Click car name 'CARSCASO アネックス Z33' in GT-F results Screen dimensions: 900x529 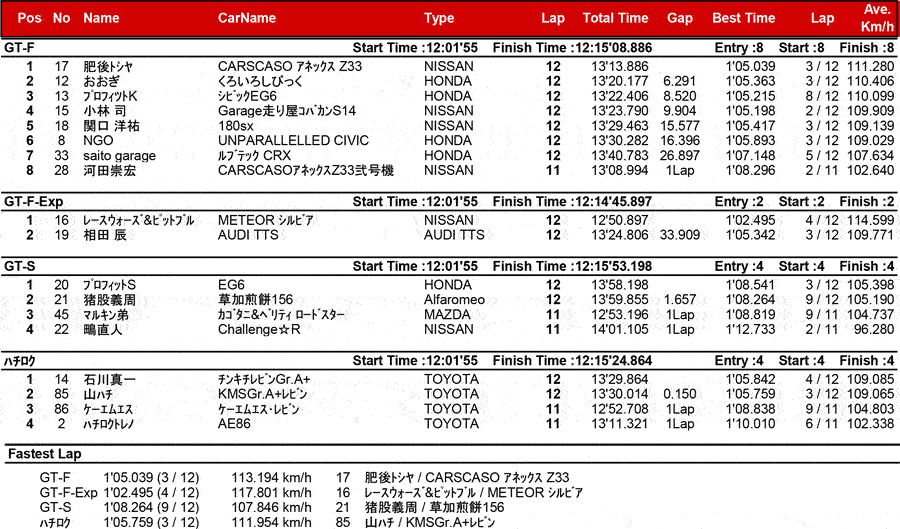point(290,67)
